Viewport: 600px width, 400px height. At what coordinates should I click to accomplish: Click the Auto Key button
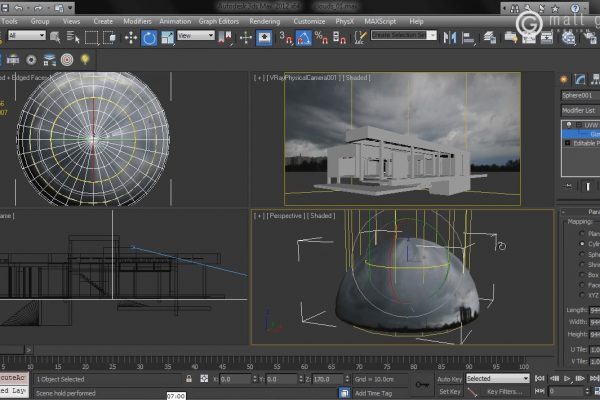[x=450, y=379]
